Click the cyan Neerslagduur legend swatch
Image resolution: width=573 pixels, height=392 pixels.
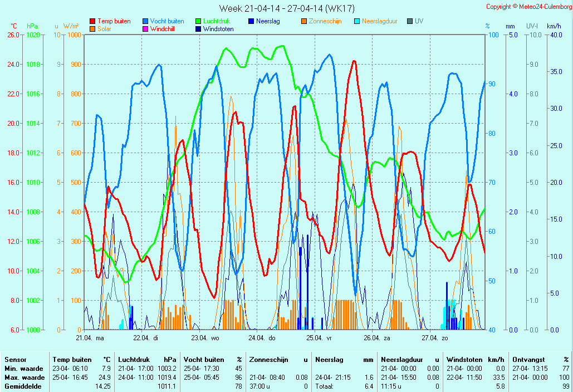click(x=356, y=21)
